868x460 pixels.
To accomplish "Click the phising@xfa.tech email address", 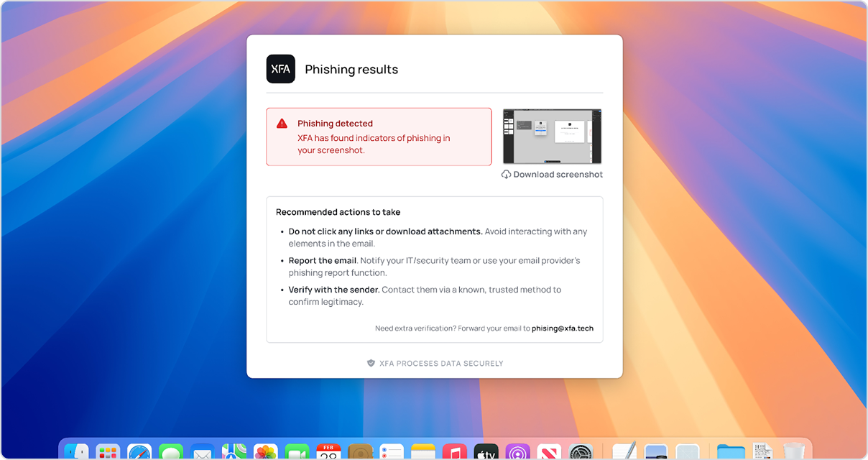I will (563, 328).
